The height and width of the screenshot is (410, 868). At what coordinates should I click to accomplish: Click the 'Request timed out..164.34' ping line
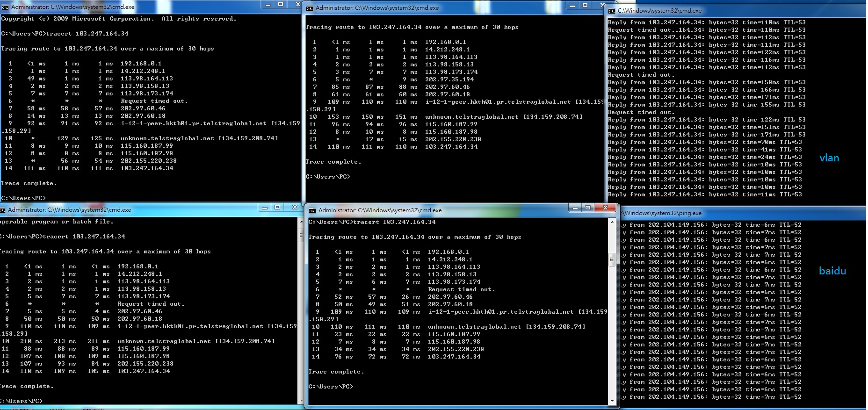pos(707,30)
